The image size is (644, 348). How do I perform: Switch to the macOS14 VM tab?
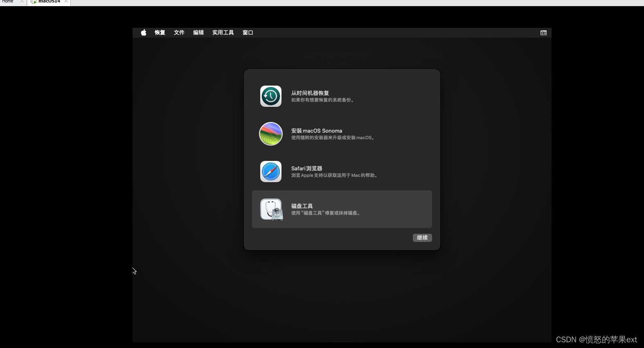[49, 2]
